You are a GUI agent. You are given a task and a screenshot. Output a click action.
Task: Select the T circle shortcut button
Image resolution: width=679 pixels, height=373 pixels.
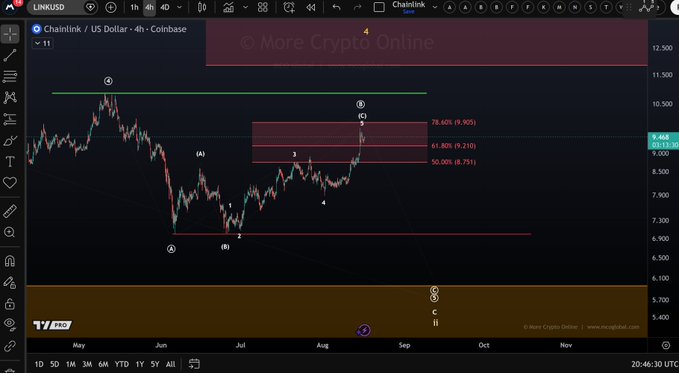[x=606, y=7]
